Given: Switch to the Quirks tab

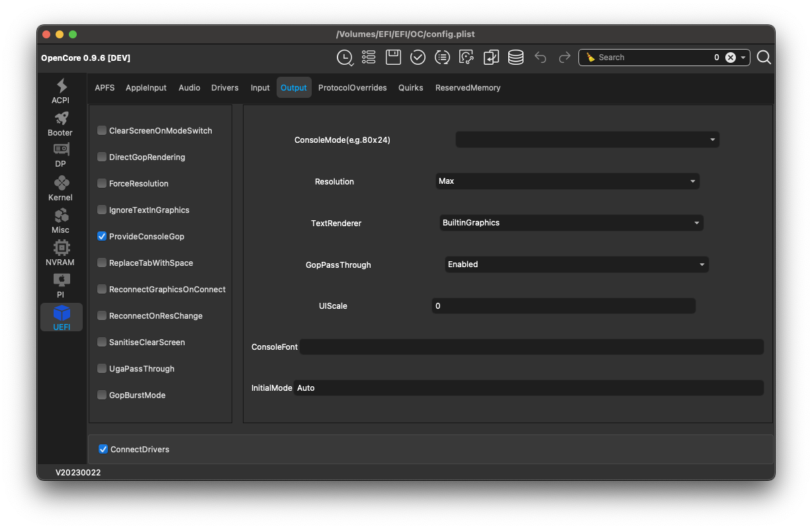Looking at the screenshot, I should 411,87.
